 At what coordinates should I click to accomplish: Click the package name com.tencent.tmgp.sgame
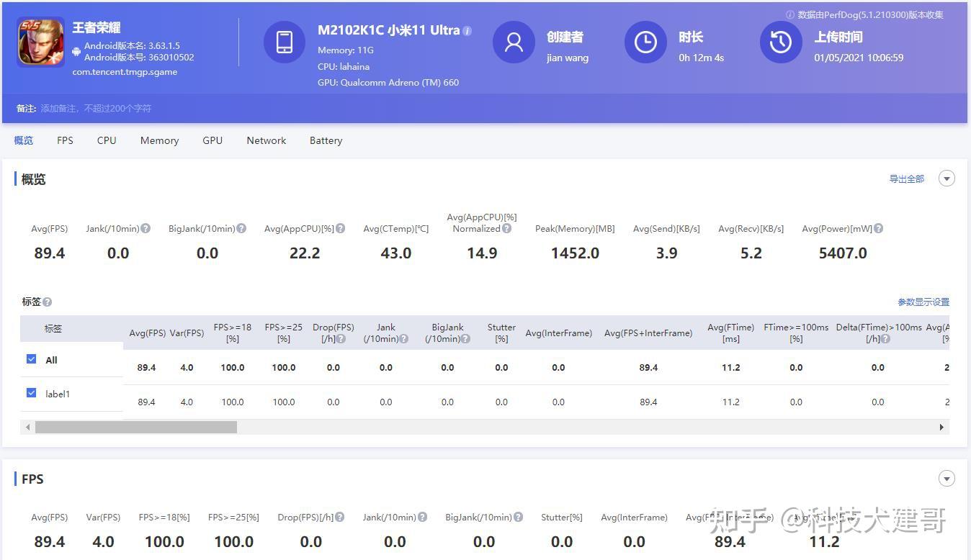click(x=125, y=72)
